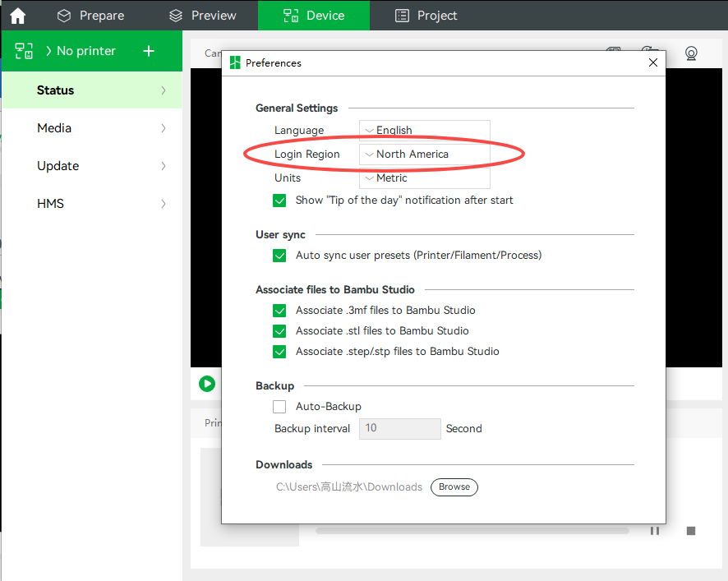Click the green play button under camera view
728x581 pixels.
click(x=207, y=384)
